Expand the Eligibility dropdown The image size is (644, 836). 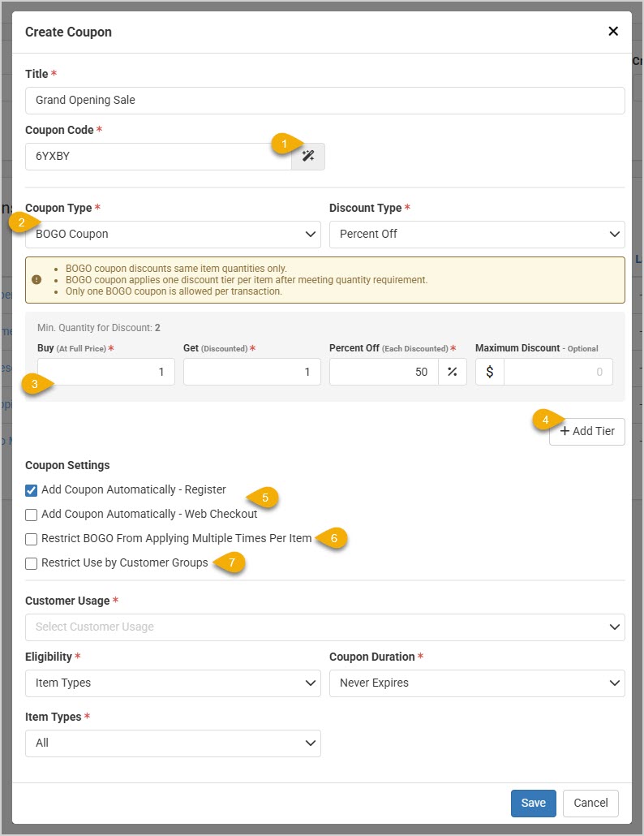click(x=173, y=683)
